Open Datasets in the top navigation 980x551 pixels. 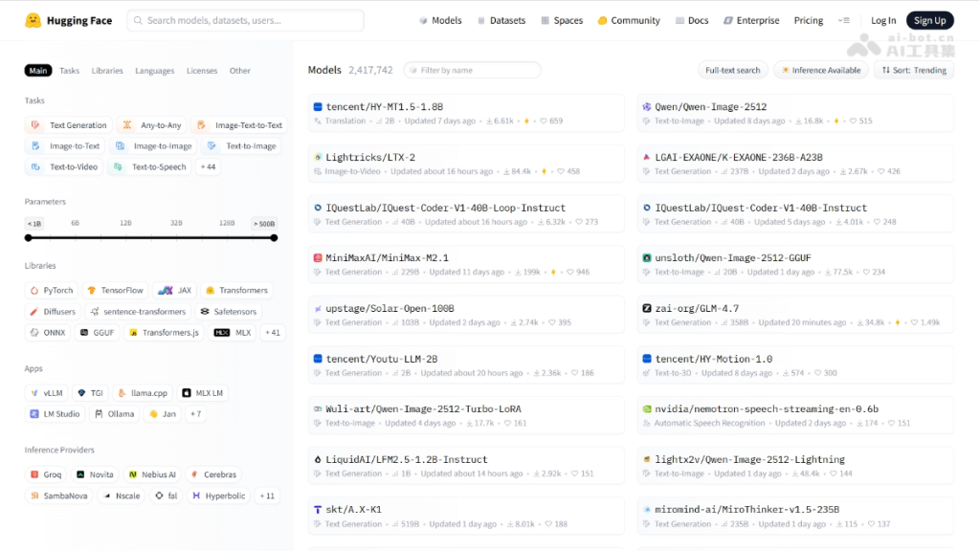coord(501,20)
